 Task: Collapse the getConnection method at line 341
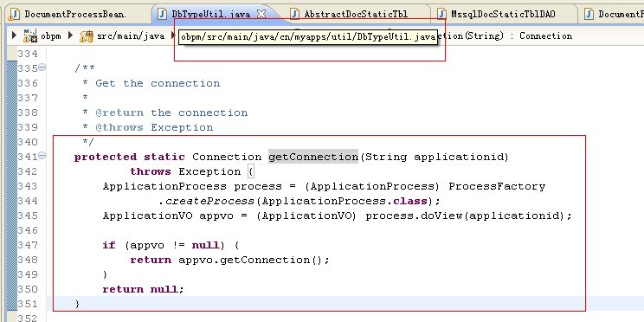pos(42,156)
